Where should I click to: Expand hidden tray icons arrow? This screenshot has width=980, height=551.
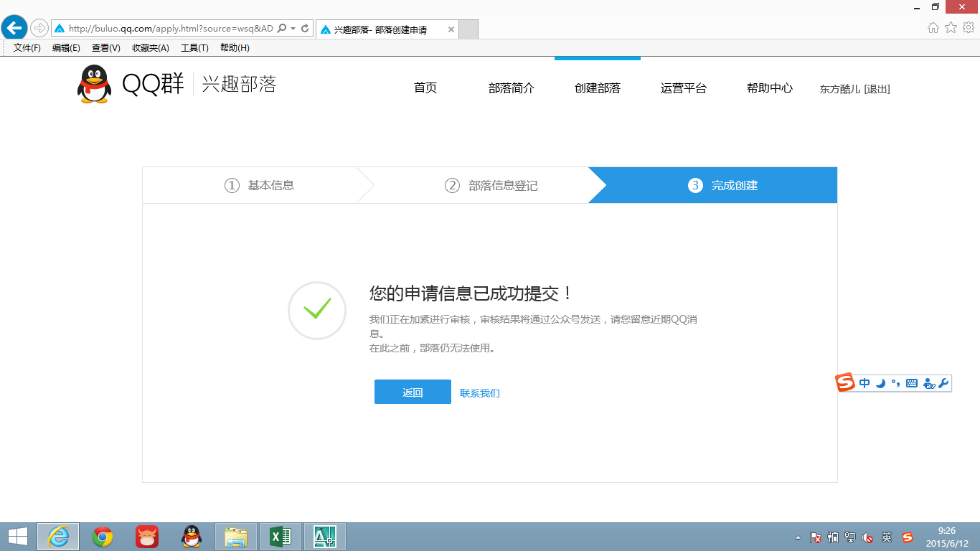tap(798, 537)
